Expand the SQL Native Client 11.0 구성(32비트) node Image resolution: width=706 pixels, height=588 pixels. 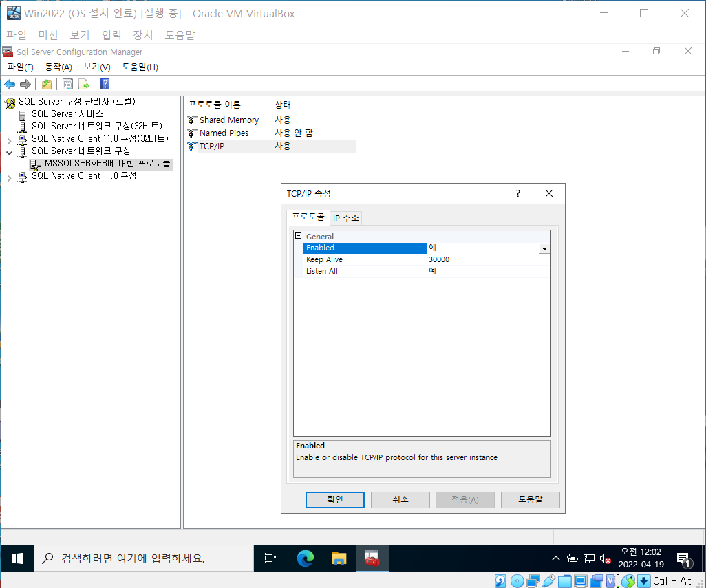pyautogui.click(x=9, y=141)
